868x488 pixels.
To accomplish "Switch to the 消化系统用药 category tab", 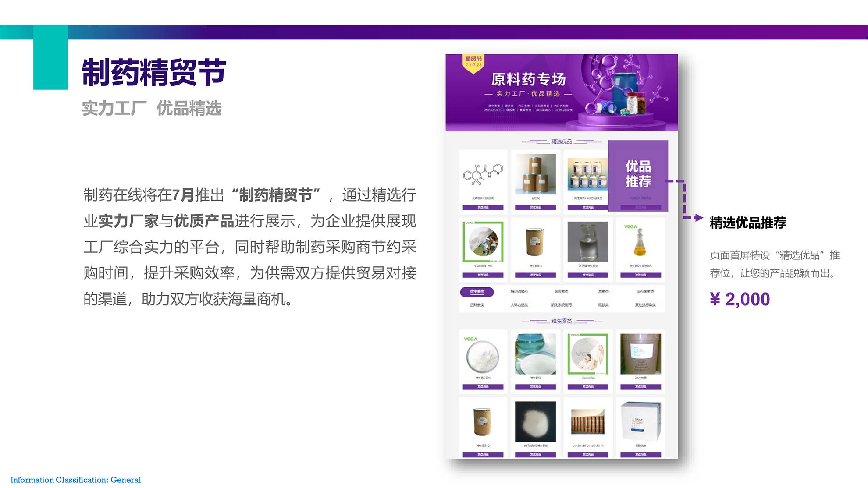I will point(561,305).
